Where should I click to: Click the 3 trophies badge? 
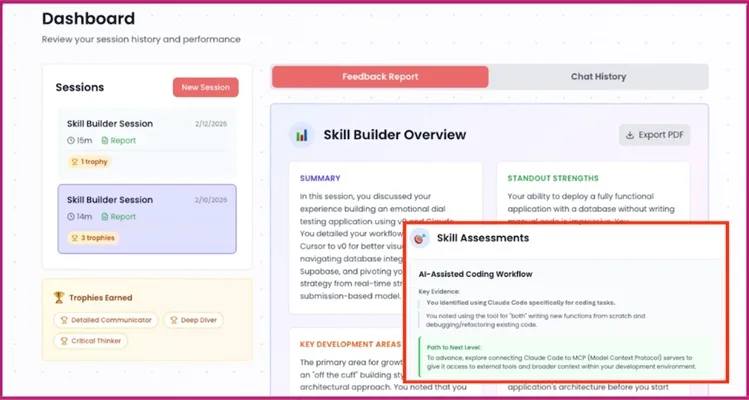pos(91,238)
